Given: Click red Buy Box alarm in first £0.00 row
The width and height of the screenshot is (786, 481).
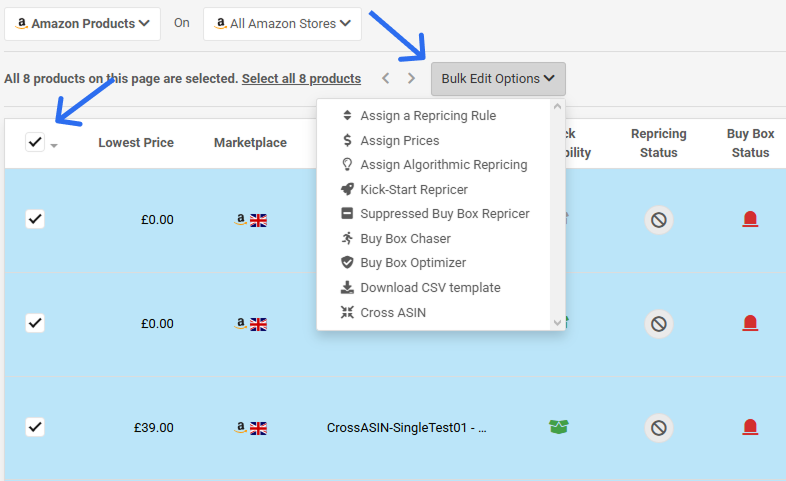Looking at the screenshot, I should pyautogui.click(x=750, y=219).
